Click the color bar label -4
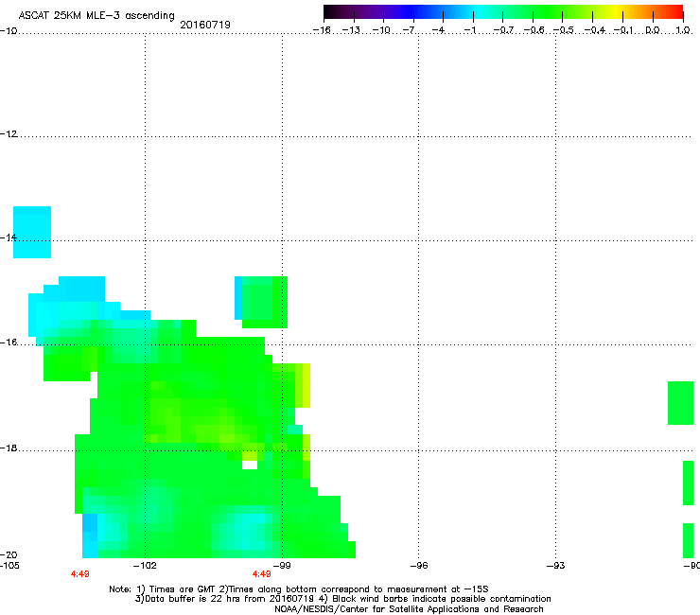This screenshot has width=700, height=615. tap(438, 30)
